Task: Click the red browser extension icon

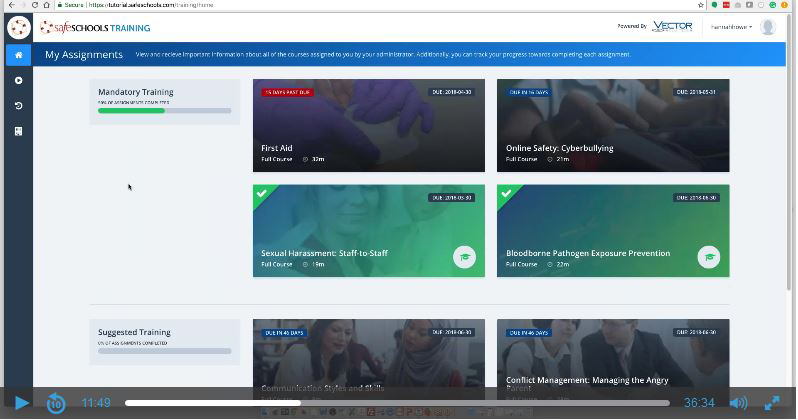Action: 726,5
